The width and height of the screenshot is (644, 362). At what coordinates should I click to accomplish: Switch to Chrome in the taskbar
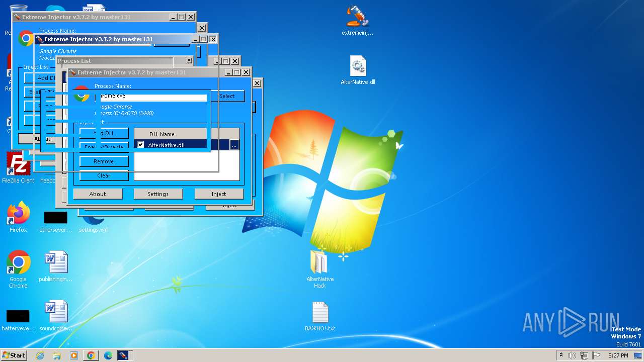pos(91,355)
